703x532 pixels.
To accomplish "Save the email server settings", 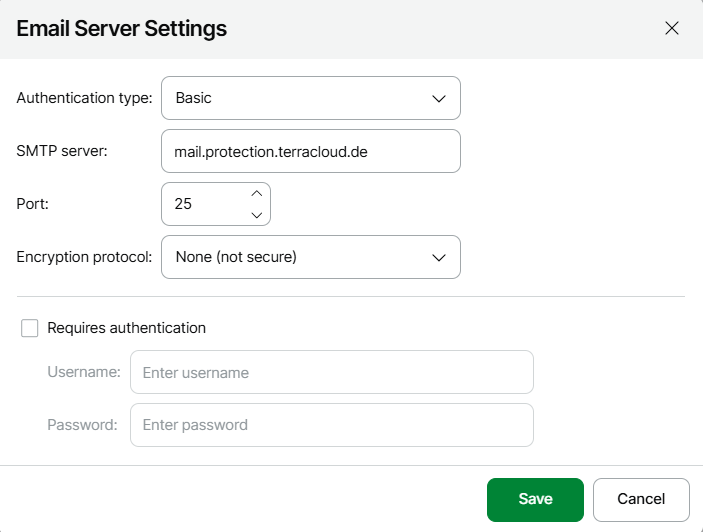I will point(535,499).
